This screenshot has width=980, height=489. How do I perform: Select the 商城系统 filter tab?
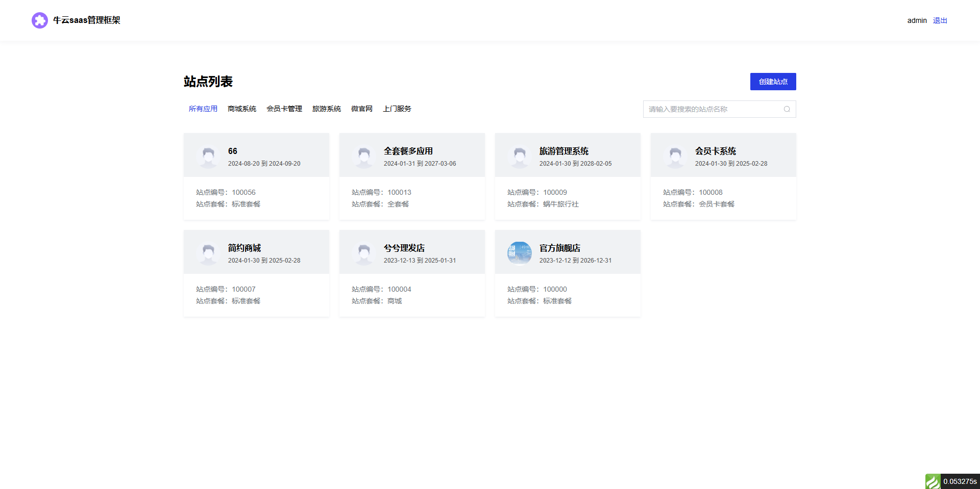(x=242, y=109)
